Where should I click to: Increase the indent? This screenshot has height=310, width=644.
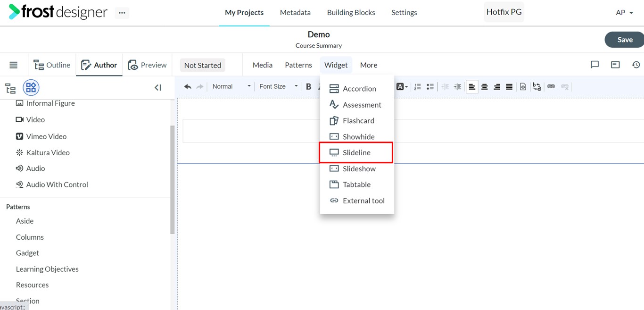[x=457, y=86]
